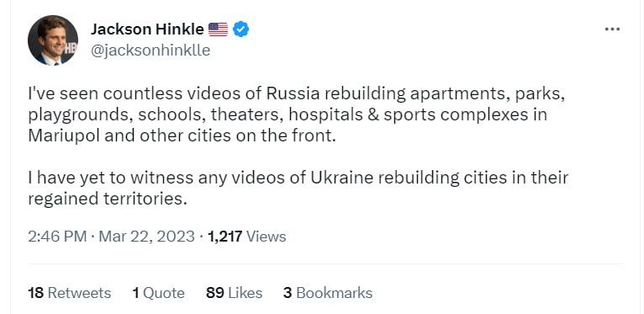Screen dimensions: 644x314
Task: View the 18 Retweets list
Action: pos(70,293)
